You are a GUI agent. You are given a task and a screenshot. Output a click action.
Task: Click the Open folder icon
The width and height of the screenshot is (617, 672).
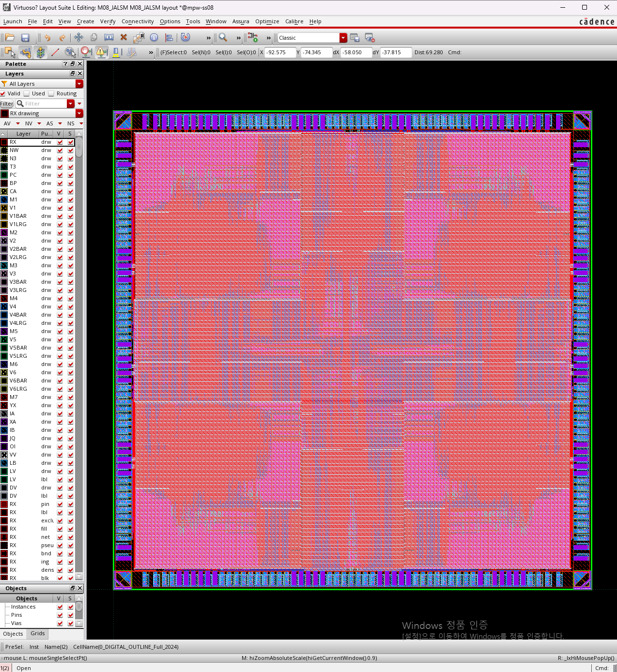click(10, 38)
